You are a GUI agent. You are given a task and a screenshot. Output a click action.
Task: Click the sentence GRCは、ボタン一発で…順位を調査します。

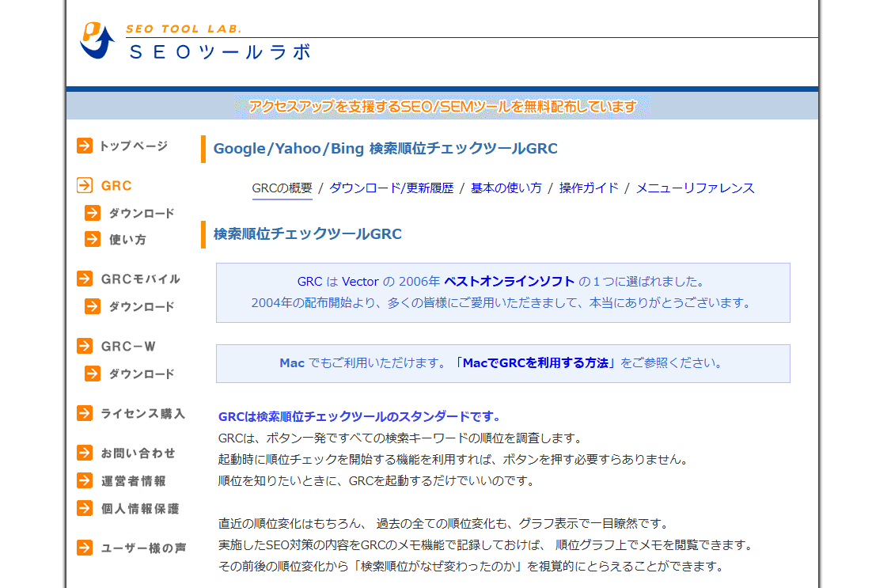tap(401, 438)
